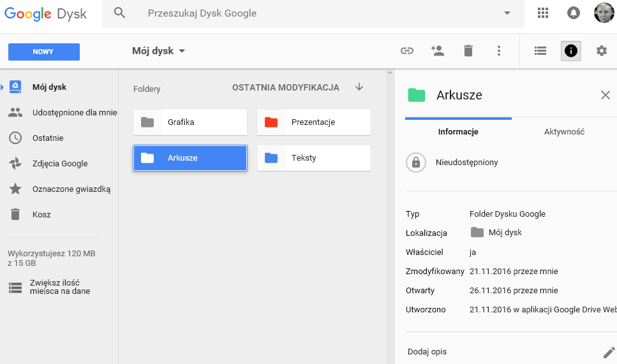Image resolution: width=617 pixels, height=364 pixels.
Task: Open notifications bell
Action: [574, 13]
